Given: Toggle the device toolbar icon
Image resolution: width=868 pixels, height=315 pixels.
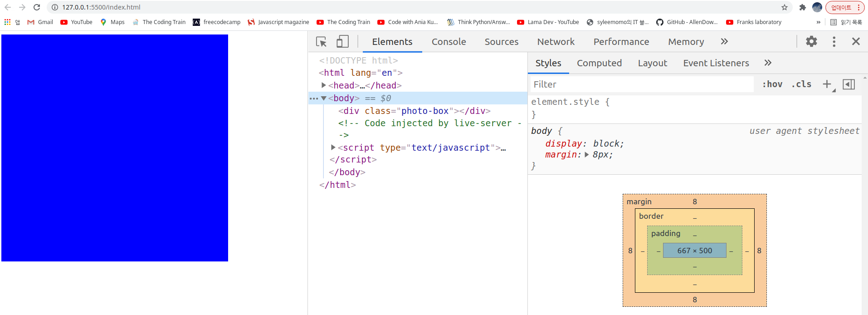Looking at the screenshot, I should click(x=342, y=42).
